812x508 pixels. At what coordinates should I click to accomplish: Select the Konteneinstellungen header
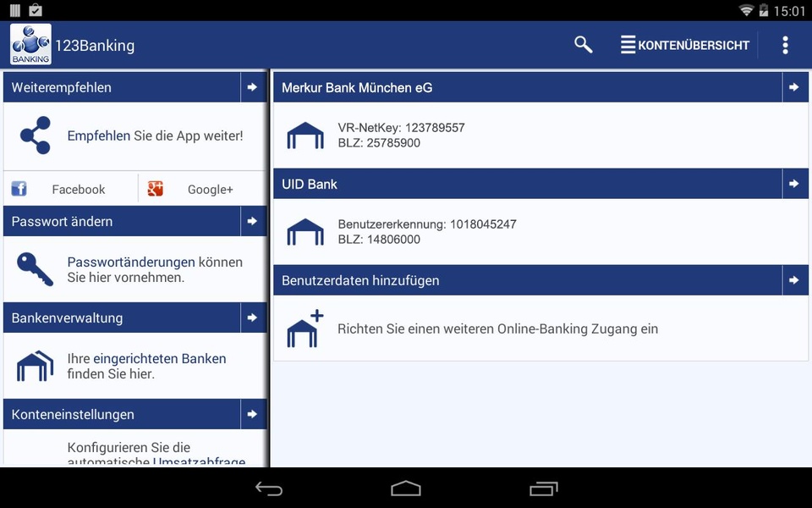point(122,414)
